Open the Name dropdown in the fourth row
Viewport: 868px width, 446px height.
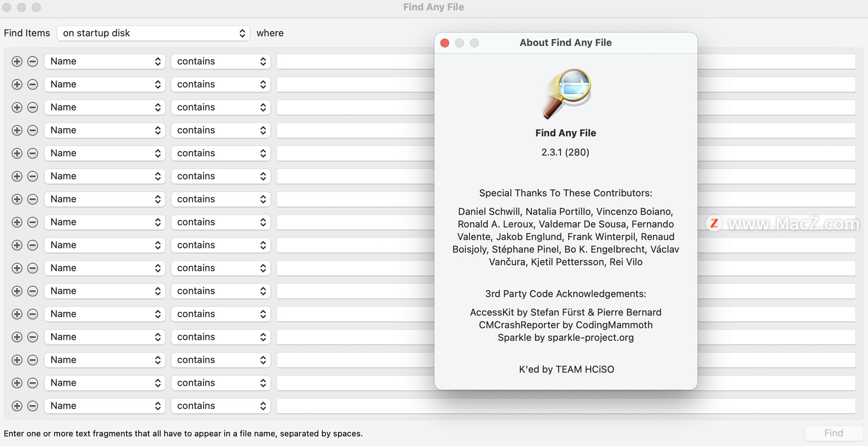pos(105,130)
